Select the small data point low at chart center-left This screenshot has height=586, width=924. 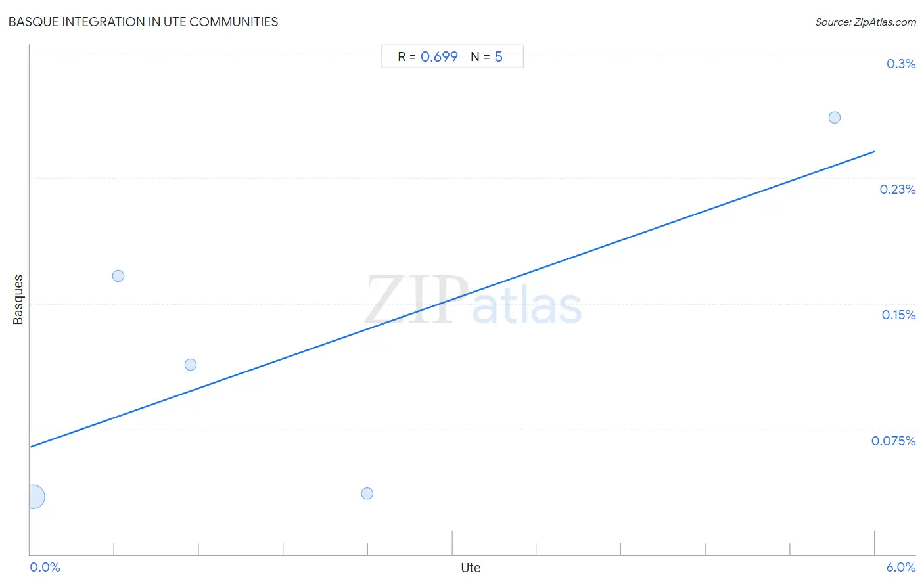(x=367, y=493)
